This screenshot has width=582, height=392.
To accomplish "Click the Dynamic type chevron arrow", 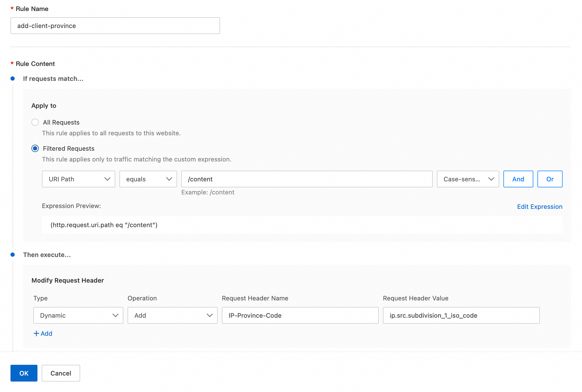I will point(115,315).
